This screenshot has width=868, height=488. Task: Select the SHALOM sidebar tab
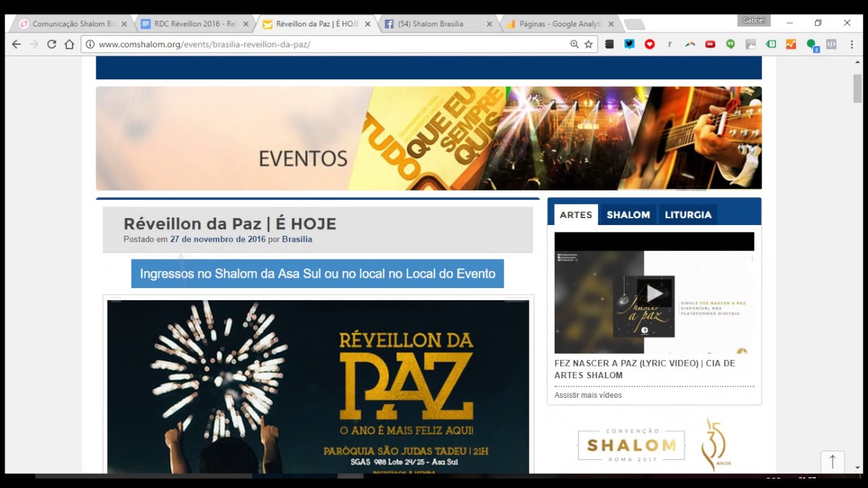tap(628, 215)
